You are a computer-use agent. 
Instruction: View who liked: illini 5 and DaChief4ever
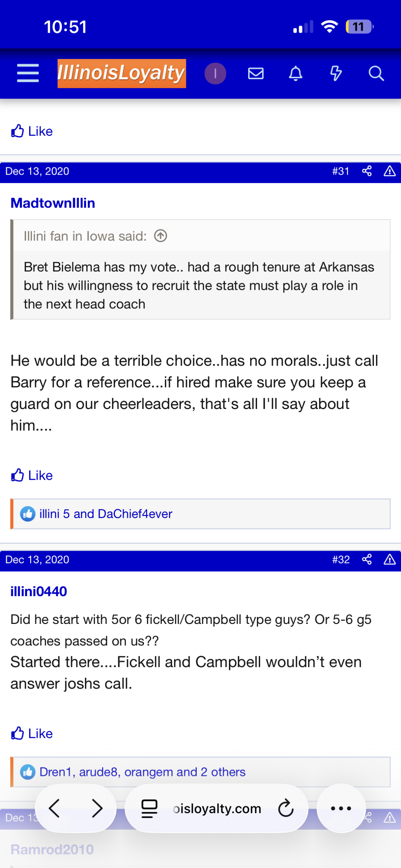coord(106,514)
